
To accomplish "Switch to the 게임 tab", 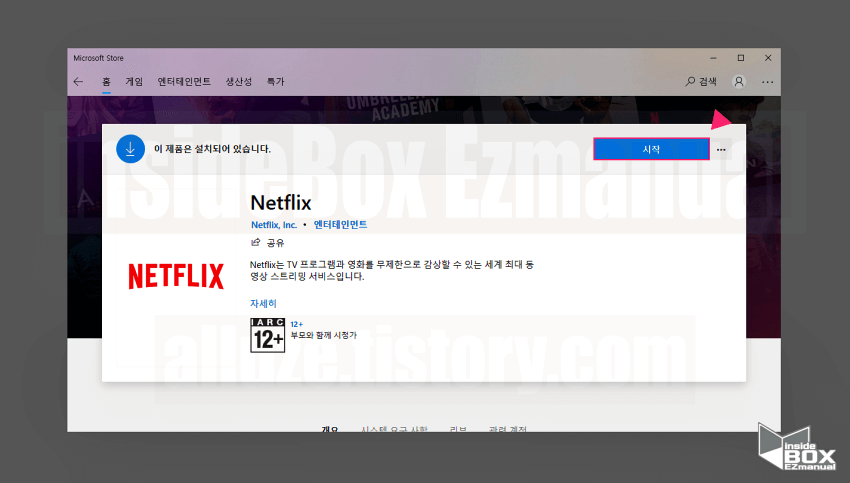I will [x=134, y=82].
